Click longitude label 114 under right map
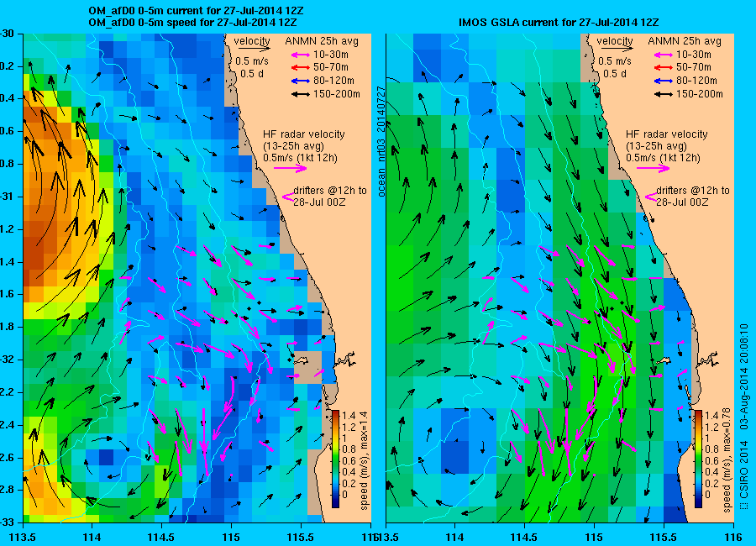The width and height of the screenshot is (756, 546). (x=454, y=538)
